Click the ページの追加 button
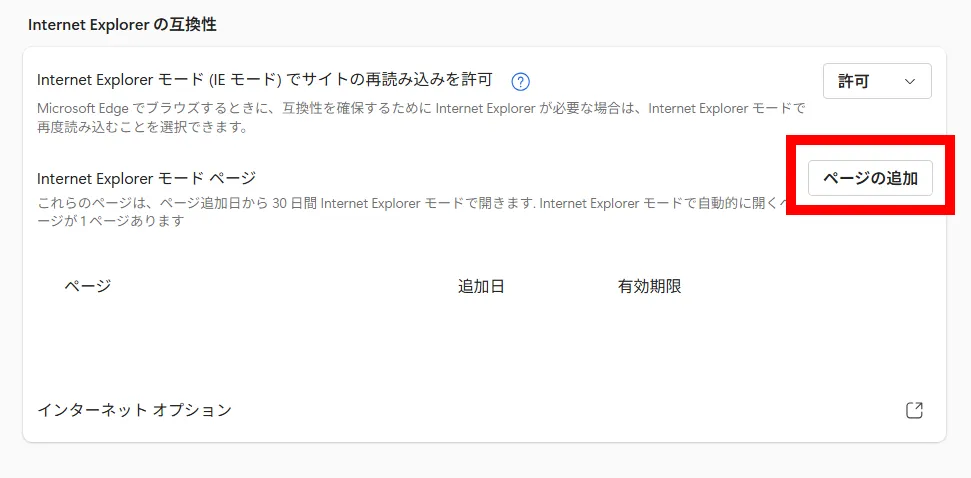Image resolution: width=971 pixels, height=478 pixels. click(x=869, y=178)
